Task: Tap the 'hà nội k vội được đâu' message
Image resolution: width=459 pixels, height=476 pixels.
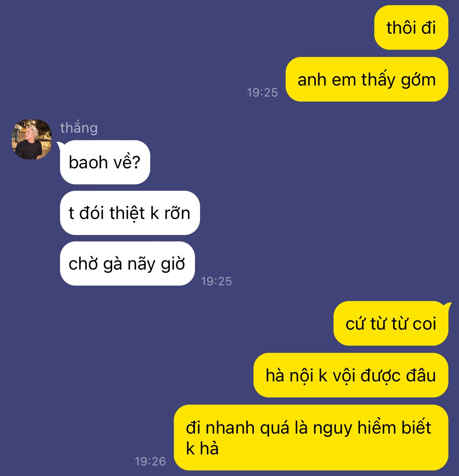Action: pyautogui.click(x=351, y=375)
